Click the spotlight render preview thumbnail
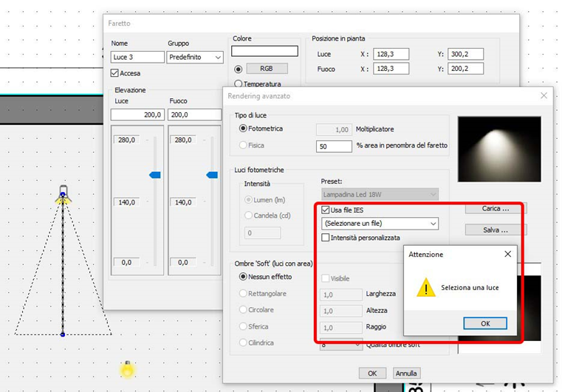Viewport: 562px width, 392px height. click(499, 148)
